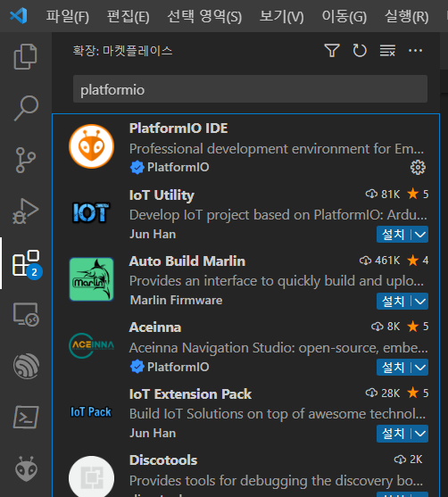Screen dimensions: 448x497
Task: Open Source Control view
Action: coord(26,160)
